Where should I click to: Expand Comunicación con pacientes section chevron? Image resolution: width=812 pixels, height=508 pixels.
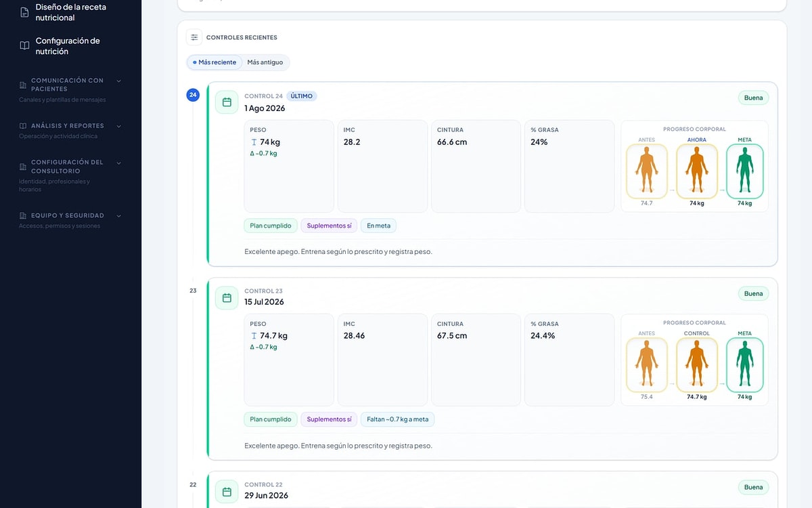point(119,81)
